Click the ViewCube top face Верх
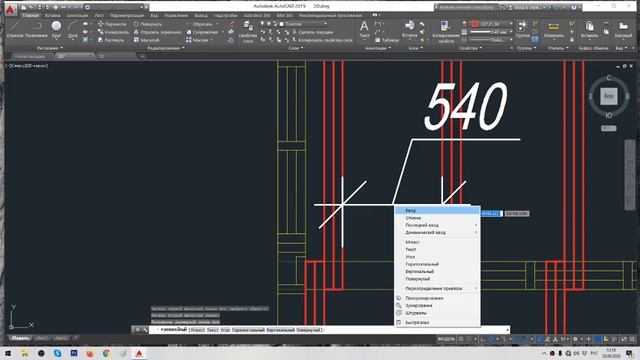This screenshot has width=640, height=360. point(609,96)
